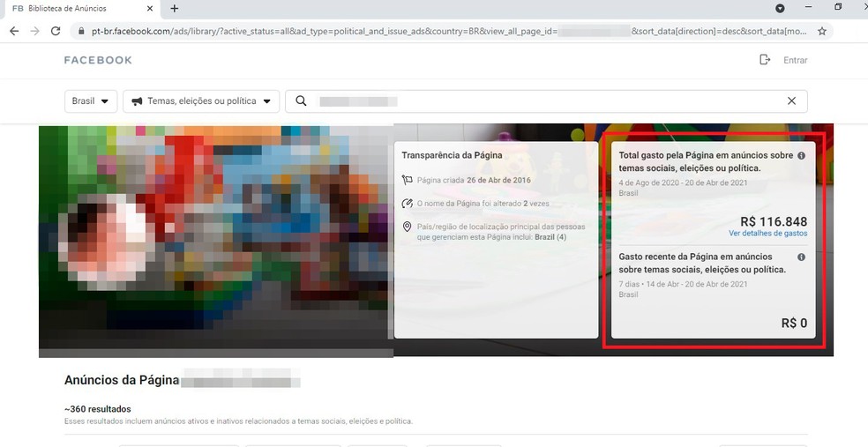Click the ad library search field
This screenshot has height=447, width=868.
click(546, 101)
